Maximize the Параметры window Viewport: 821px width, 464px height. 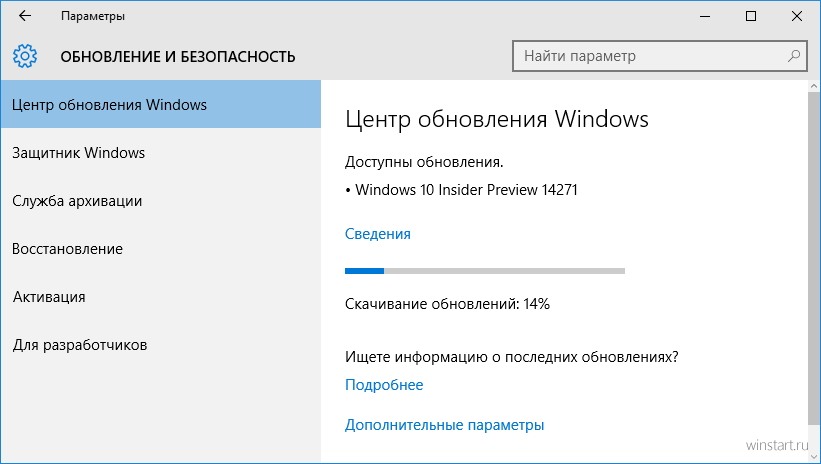tap(751, 16)
